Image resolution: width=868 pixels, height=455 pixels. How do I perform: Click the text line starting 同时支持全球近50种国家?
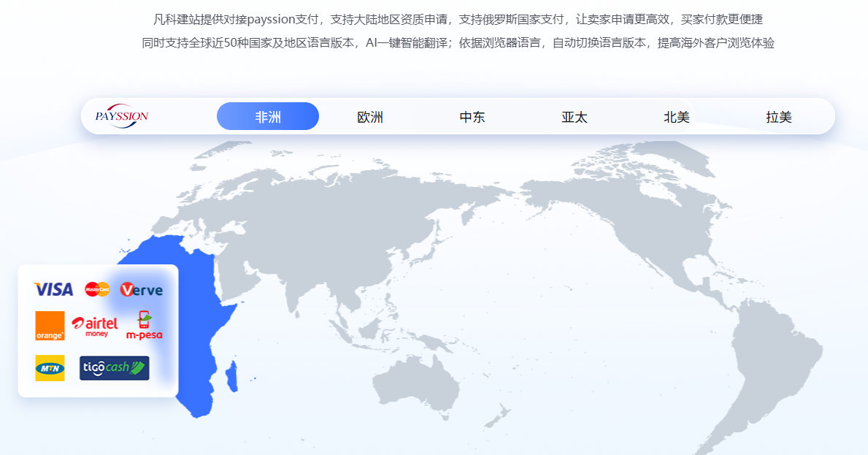pos(458,43)
